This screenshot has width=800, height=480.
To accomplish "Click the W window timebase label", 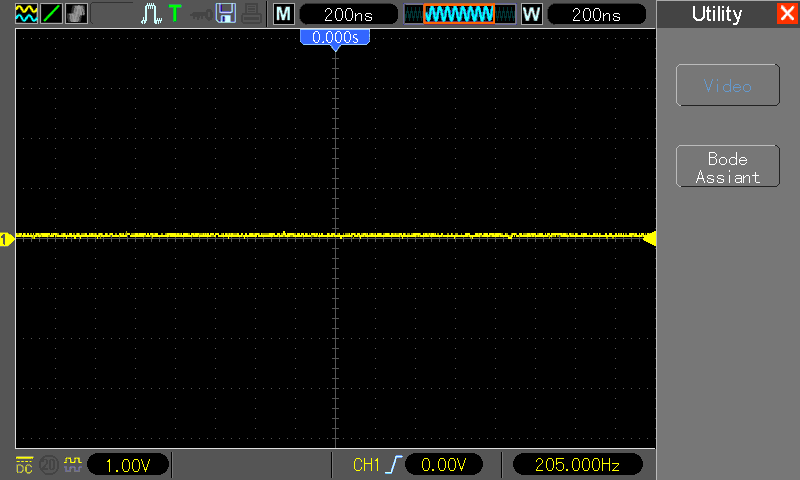I will pos(532,14).
